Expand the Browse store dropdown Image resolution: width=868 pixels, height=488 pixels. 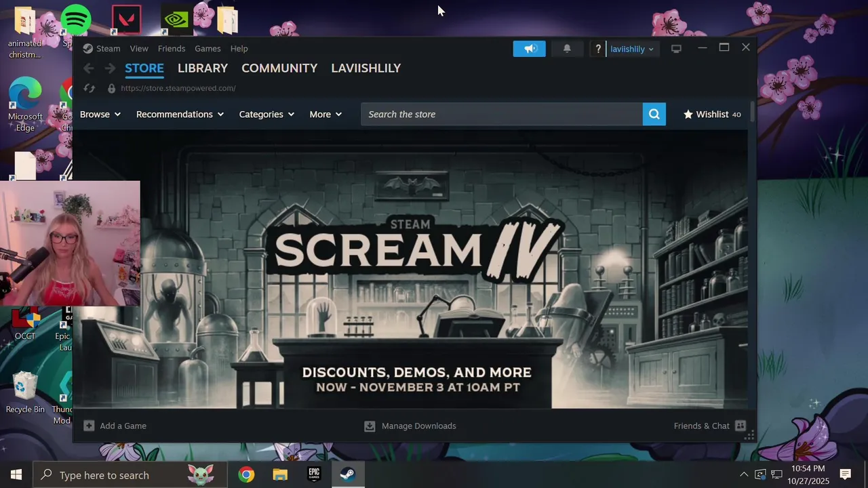click(100, 115)
